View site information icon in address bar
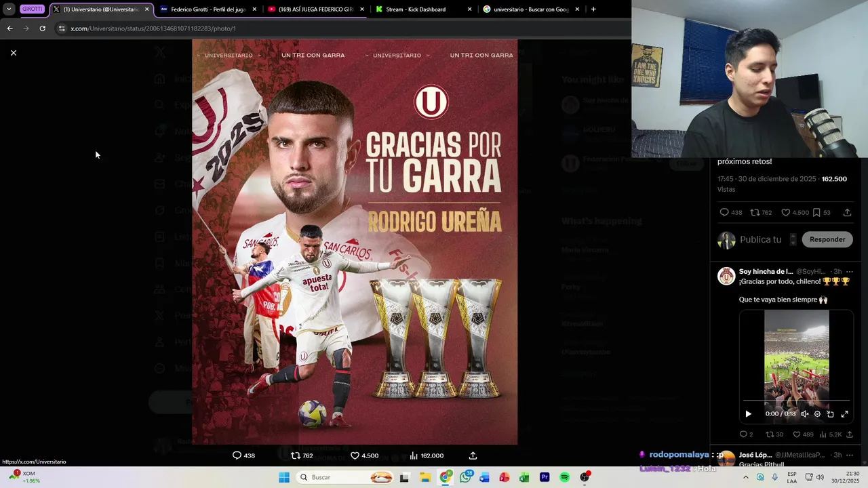This screenshot has width=868, height=488. tap(62, 28)
